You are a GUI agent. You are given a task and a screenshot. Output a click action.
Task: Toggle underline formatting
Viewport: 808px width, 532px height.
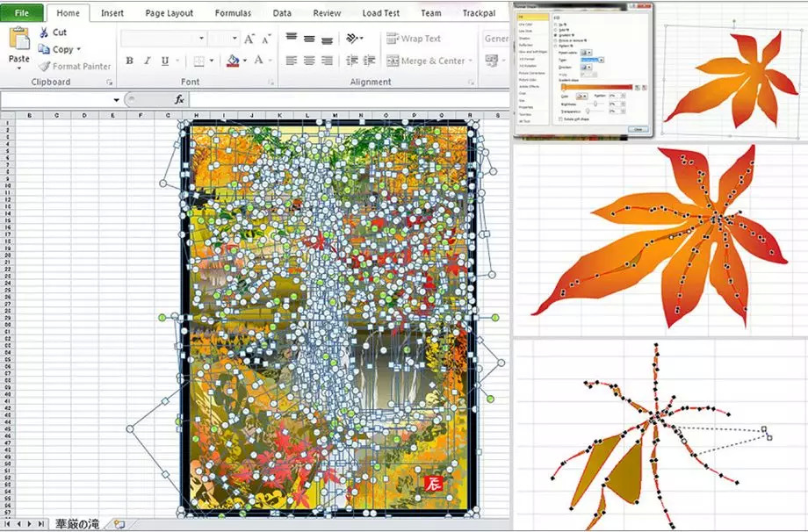pos(165,61)
